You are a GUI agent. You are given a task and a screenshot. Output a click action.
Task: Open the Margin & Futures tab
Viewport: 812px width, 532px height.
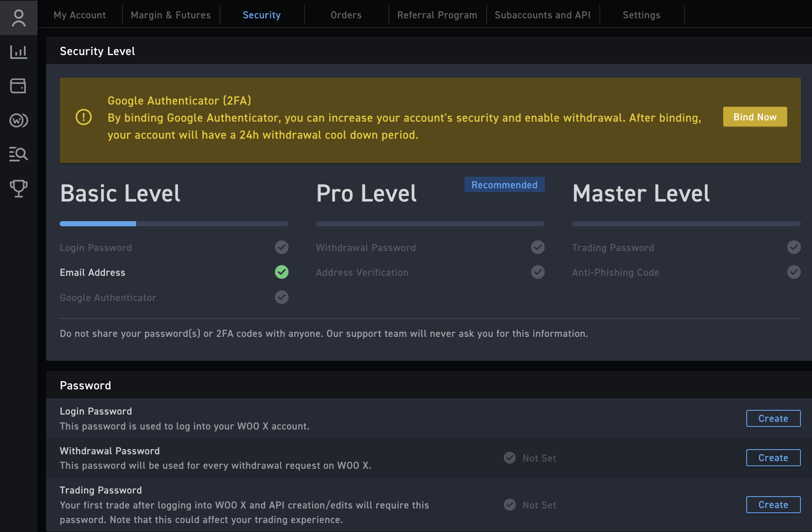pyautogui.click(x=171, y=15)
